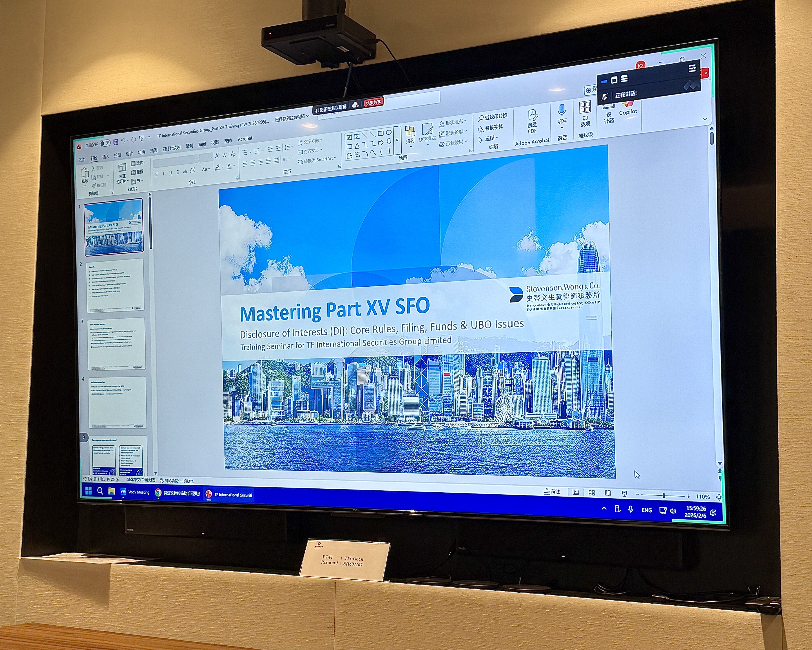Center the text in the paragraph group
812x650 pixels.
[253, 163]
